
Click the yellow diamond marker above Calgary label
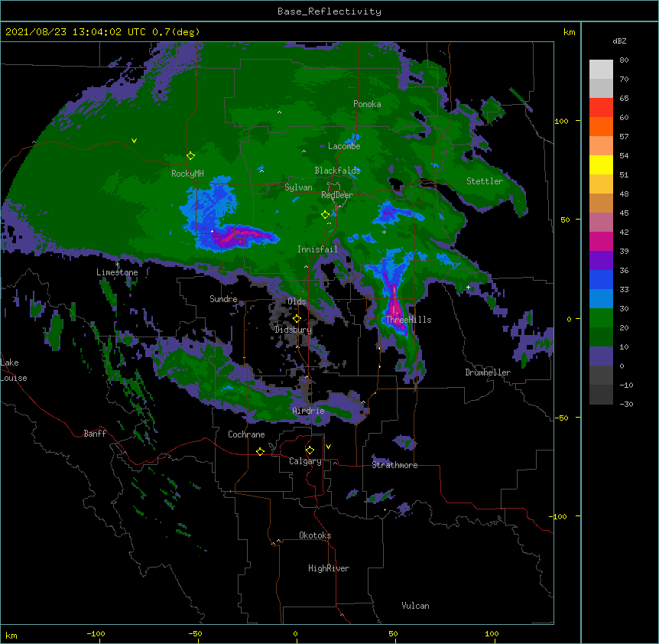click(310, 450)
